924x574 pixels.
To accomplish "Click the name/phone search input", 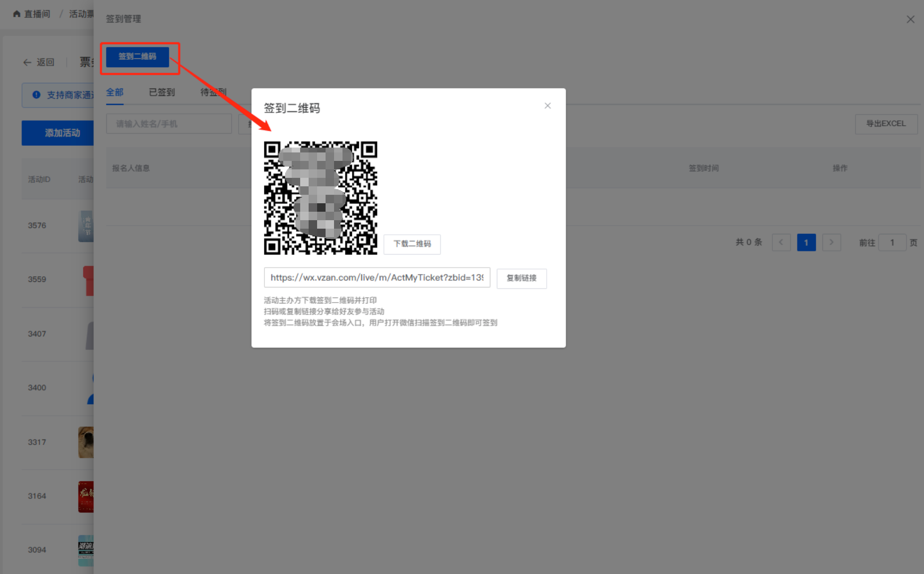I will point(168,124).
